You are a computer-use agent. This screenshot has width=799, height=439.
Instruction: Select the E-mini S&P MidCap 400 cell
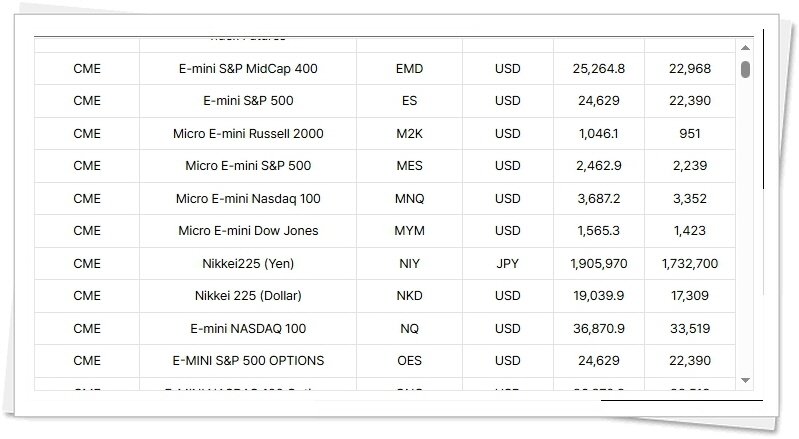point(248,69)
